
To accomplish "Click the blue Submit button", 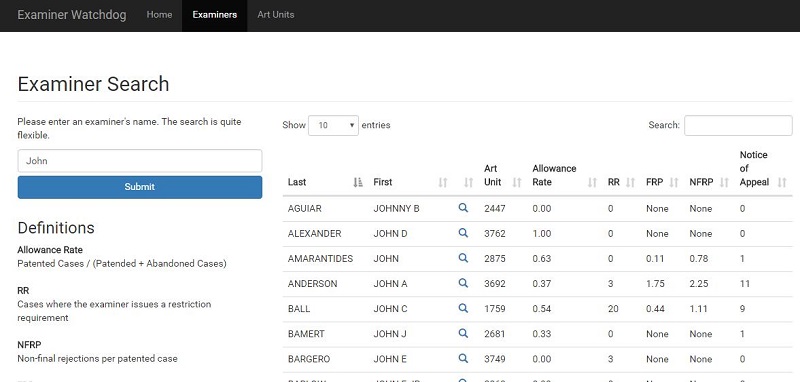I will coord(140,187).
